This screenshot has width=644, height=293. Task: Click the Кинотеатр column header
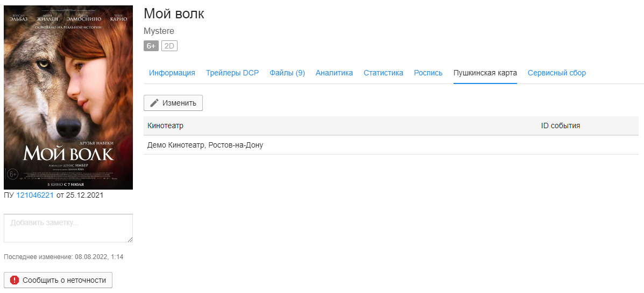click(165, 125)
